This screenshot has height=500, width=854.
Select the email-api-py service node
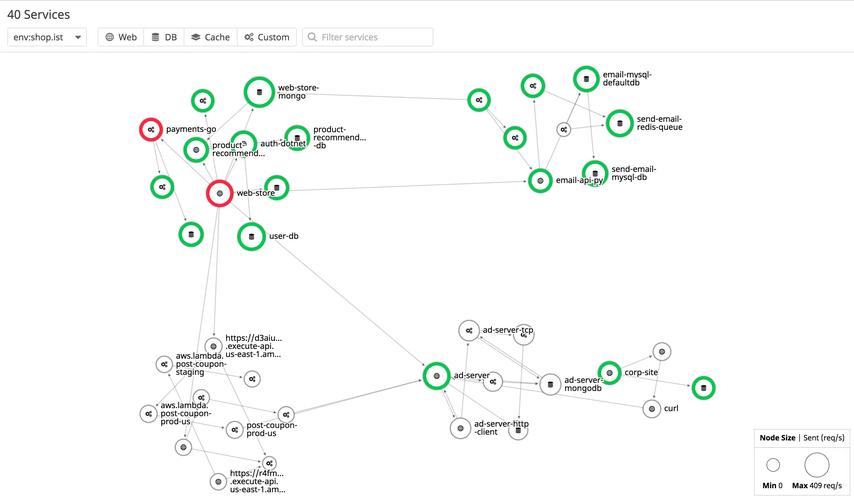(x=540, y=181)
